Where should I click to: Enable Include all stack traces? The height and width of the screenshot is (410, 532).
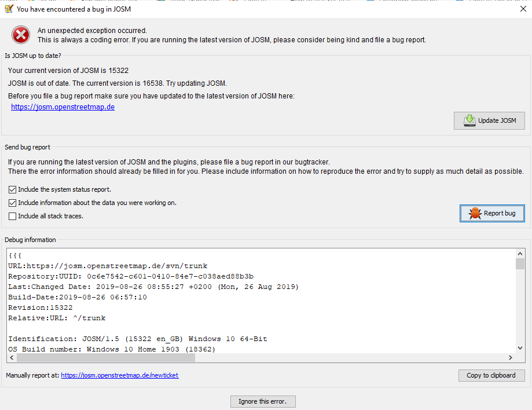[x=13, y=216]
